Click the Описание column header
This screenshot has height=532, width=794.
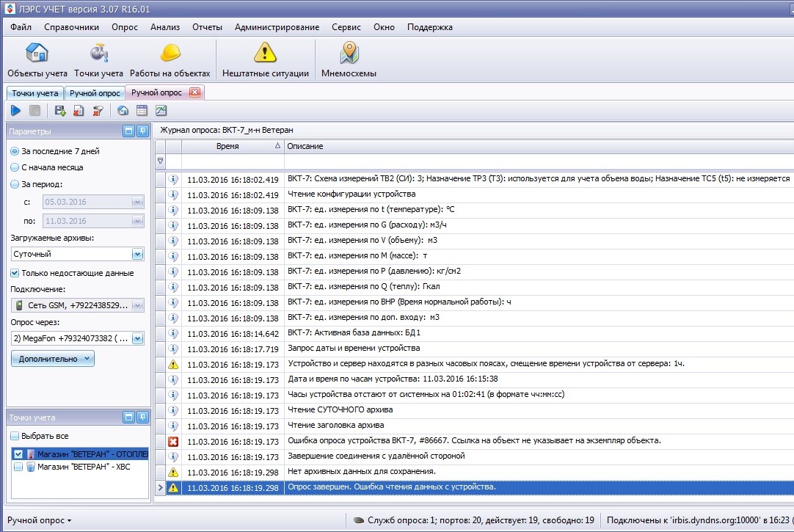point(539,146)
